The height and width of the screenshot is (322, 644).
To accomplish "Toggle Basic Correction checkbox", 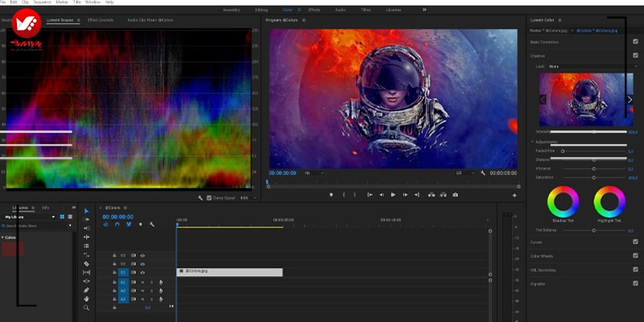I will 636,42.
